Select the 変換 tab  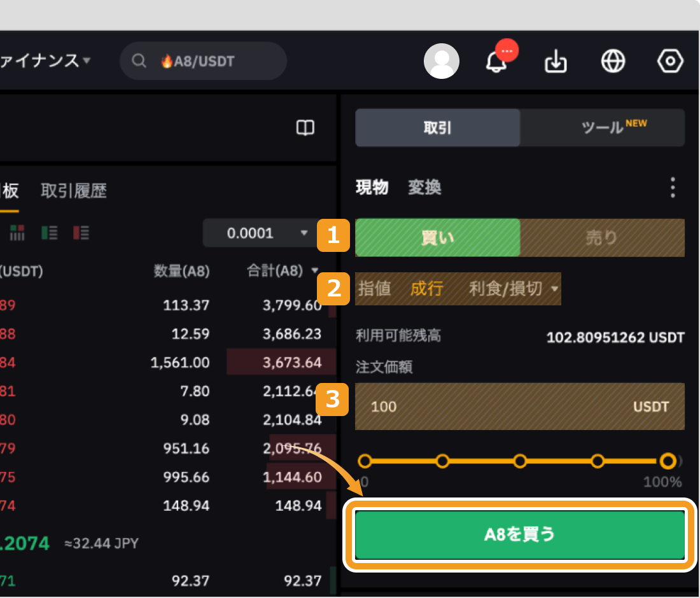pyautogui.click(x=424, y=187)
